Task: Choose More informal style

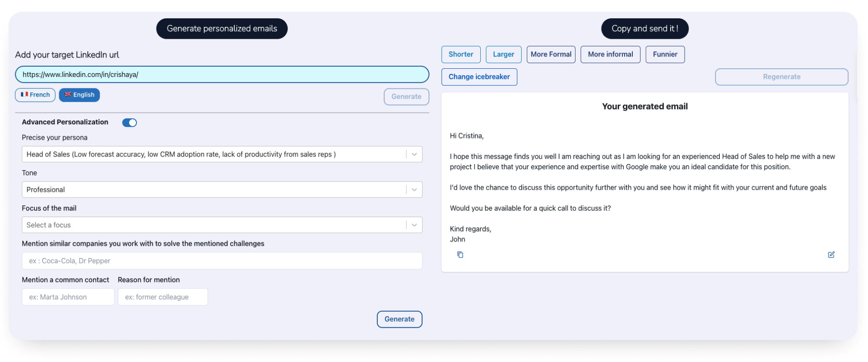Action: coord(610,54)
